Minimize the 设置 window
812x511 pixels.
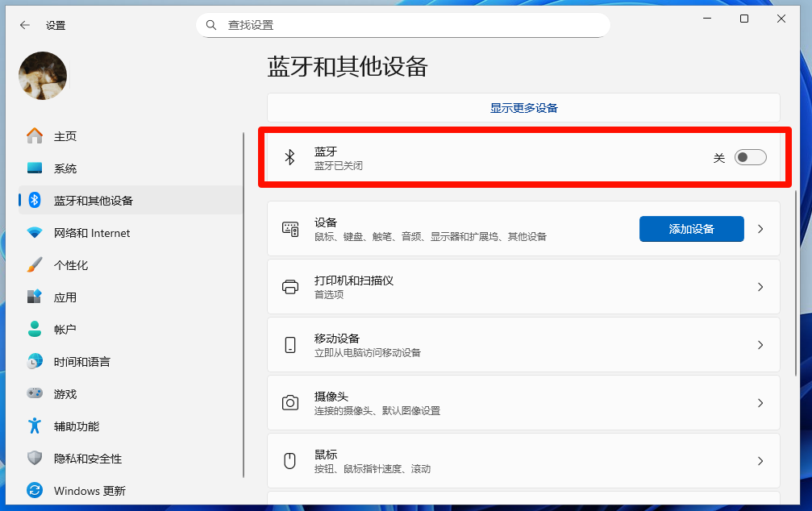point(707,19)
